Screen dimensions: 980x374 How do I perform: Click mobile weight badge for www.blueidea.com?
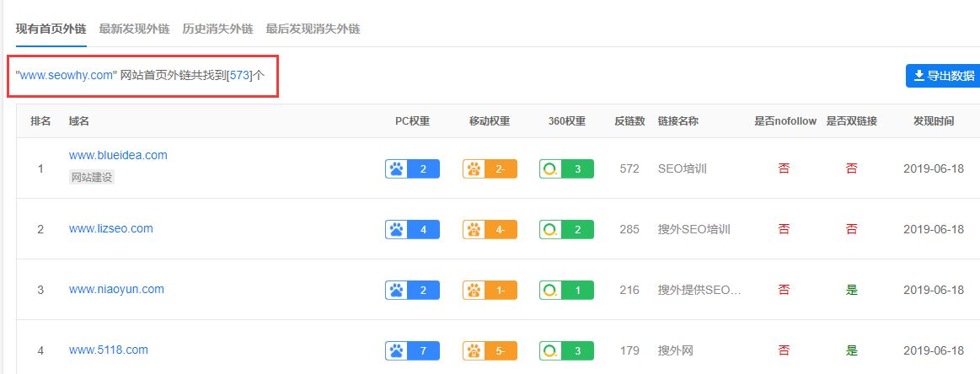(x=490, y=168)
